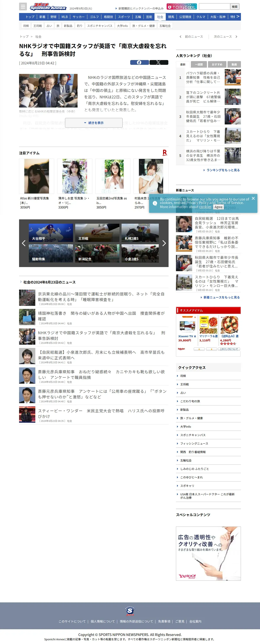Open 小倉2歳S carousel thumbnail
260x644 pixels.
pyautogui.click(x=140, y=253)
